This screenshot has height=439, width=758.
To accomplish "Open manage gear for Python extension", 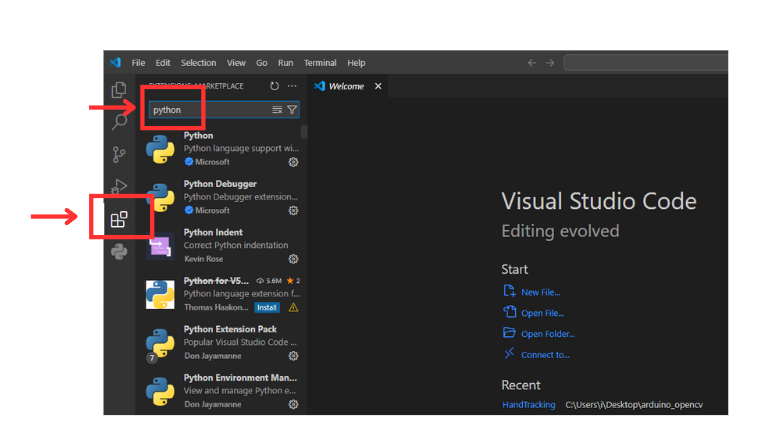I will [293, 162].
